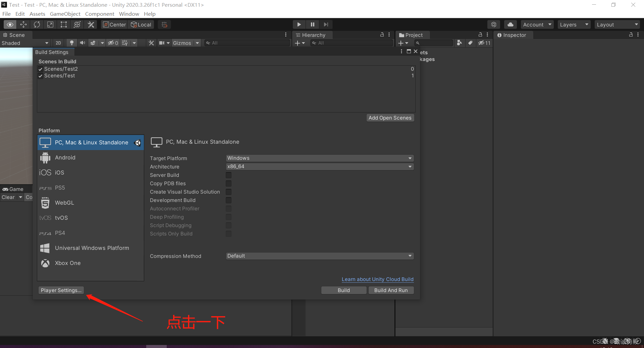
Task: Enable Create Visual Studio Solution checkbox
Action: (229, 192)
